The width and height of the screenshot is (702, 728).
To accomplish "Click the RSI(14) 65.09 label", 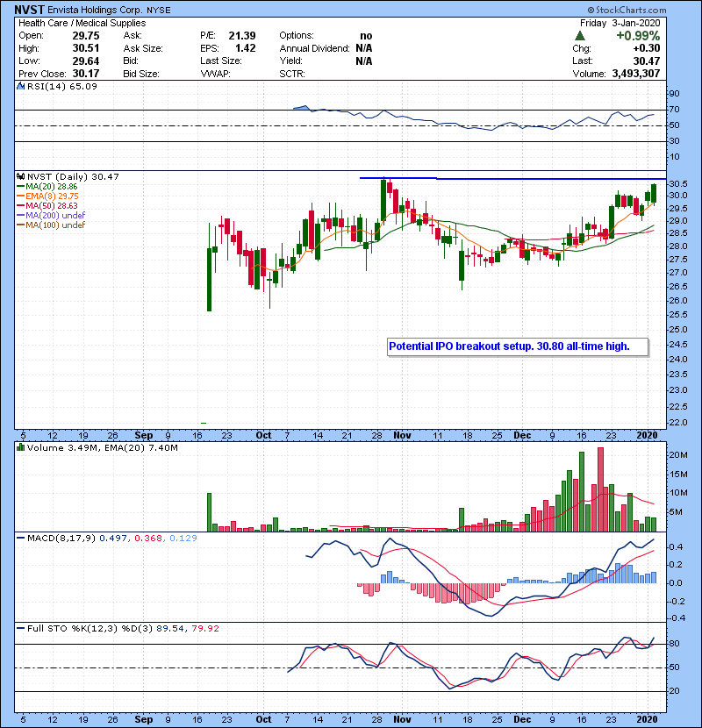I will click(62, 86).
